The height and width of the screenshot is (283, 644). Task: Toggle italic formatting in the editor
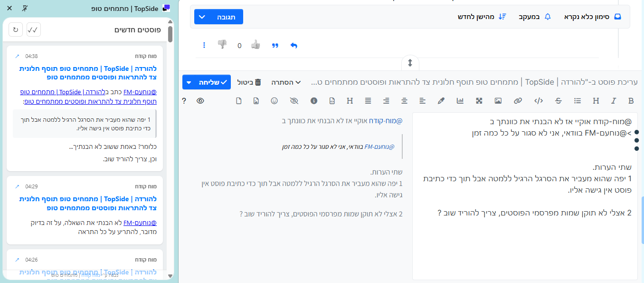coord(614,100)
